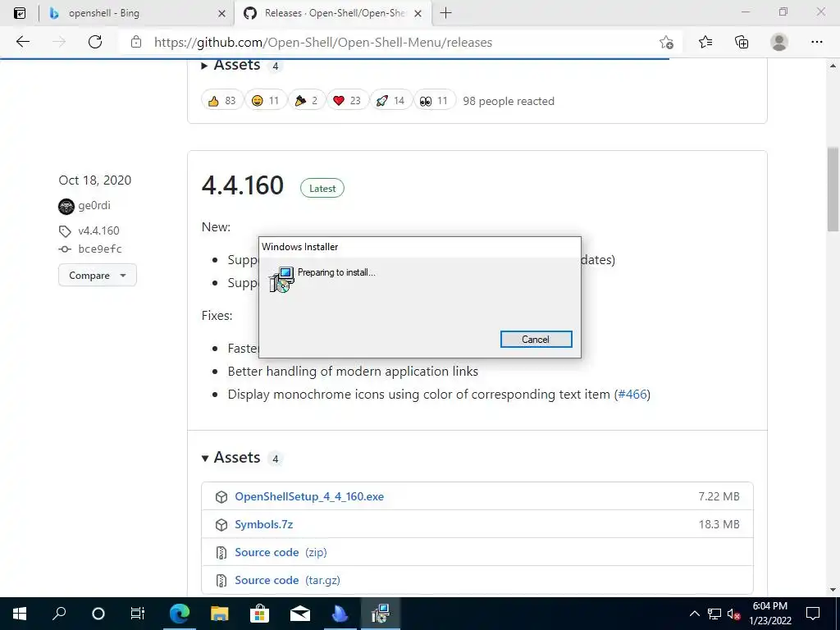
Task: Click the blue shell app taskbar icon
Action: click(340, 614)
